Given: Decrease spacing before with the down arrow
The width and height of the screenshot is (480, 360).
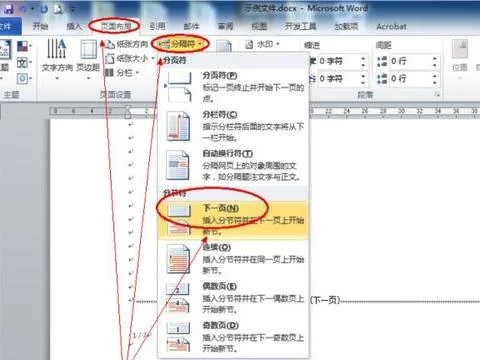Looking at the screenshot, I should (435, 65).
